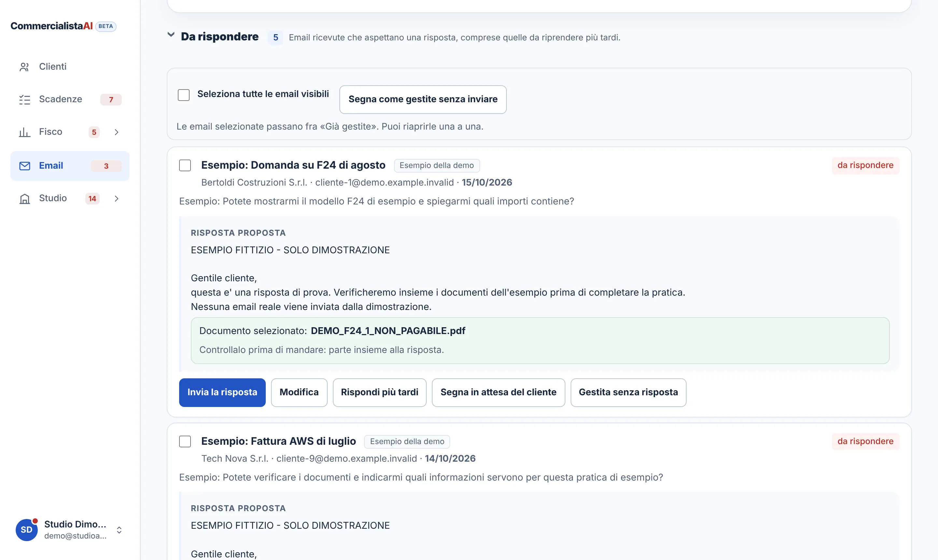This screenshot has height=560, width=938.
Task: Click the title 'Esempio: Domanda su F24 di agosto'
Action: point(293,165)
